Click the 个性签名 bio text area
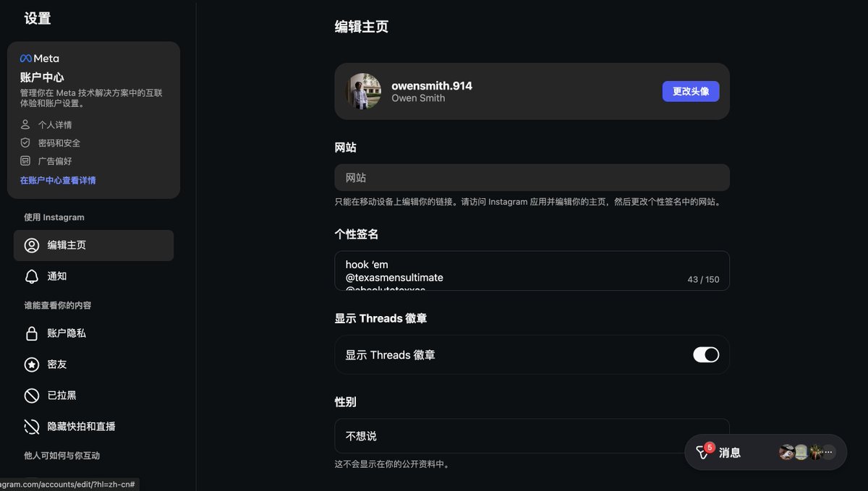The image size is (868, 491). [x=532, y=270]
